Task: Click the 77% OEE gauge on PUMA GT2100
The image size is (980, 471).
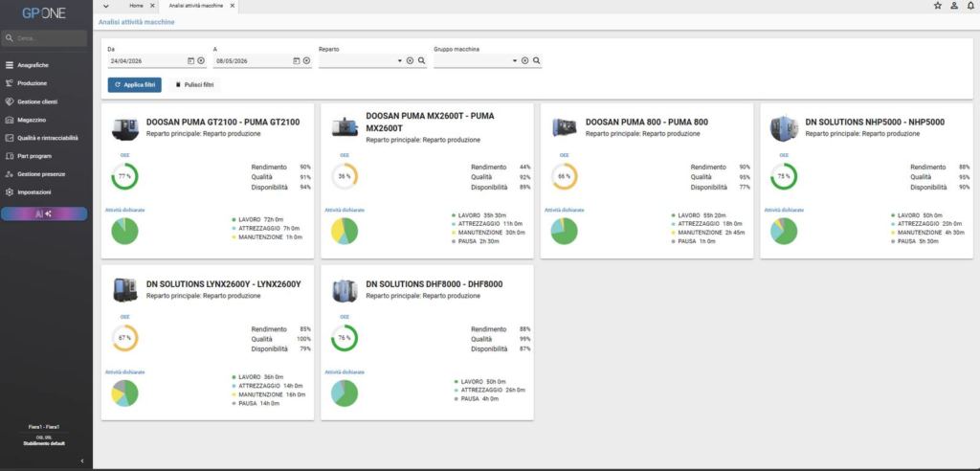Action: tap(125, 176)
